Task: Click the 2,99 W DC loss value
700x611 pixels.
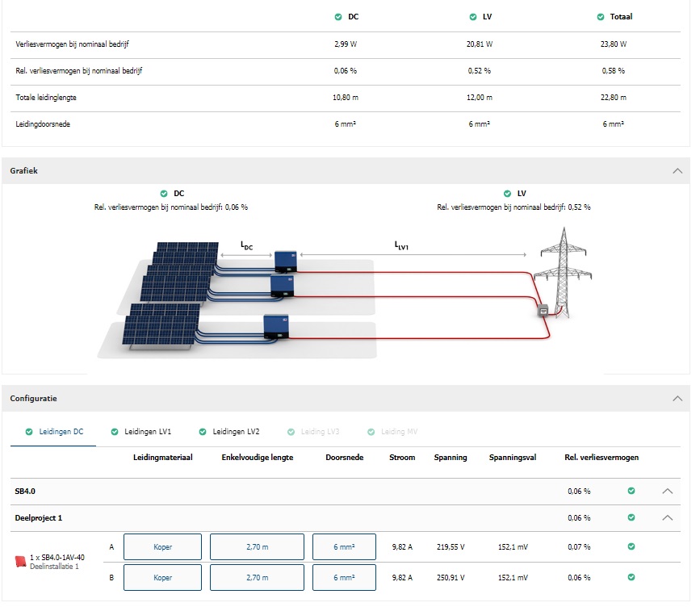Action: click(346, 44)
